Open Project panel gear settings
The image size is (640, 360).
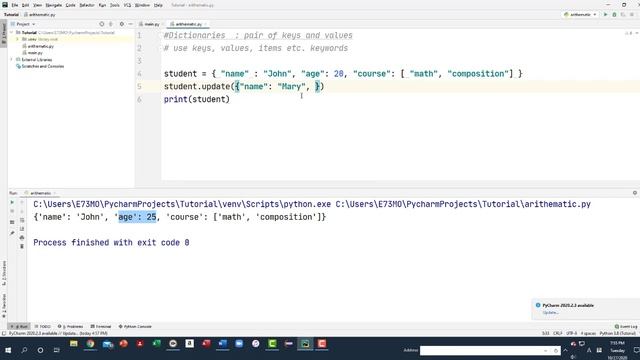tap(122, 24)
